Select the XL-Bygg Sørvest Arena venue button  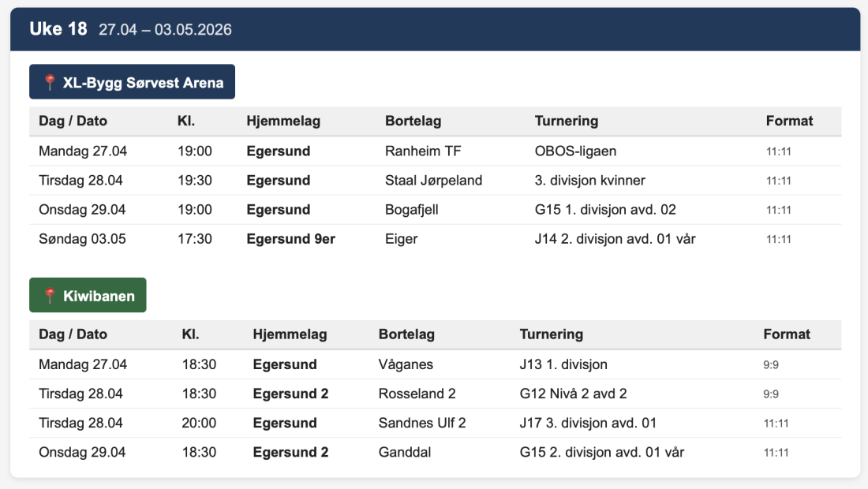[132, 82]
